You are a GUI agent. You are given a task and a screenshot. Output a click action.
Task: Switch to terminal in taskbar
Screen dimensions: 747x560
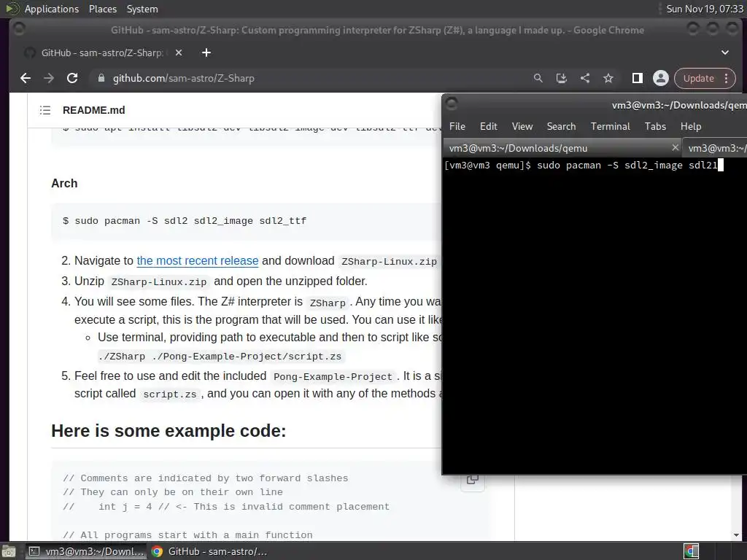coord(86,551)
